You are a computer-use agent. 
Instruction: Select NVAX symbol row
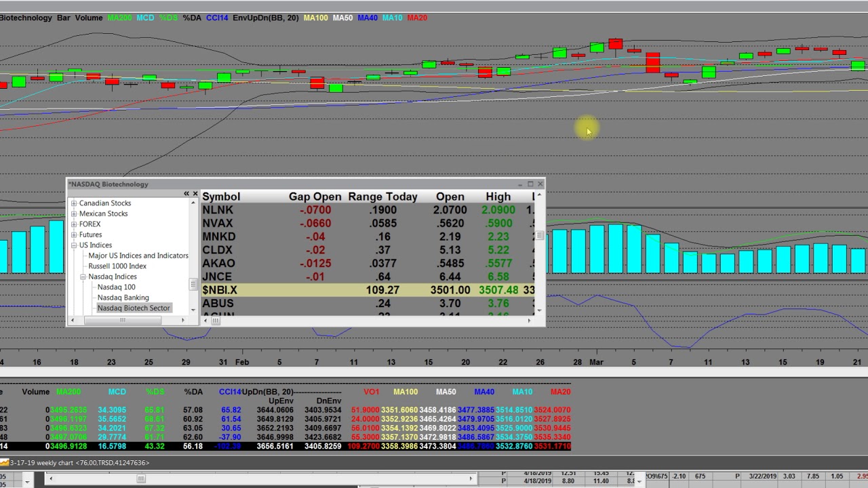pos(368,223)
